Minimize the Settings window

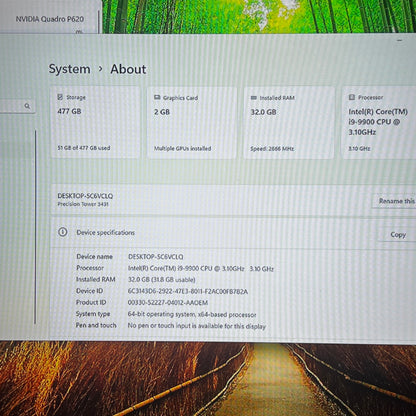pyautogui.click(x=400, y=40)
